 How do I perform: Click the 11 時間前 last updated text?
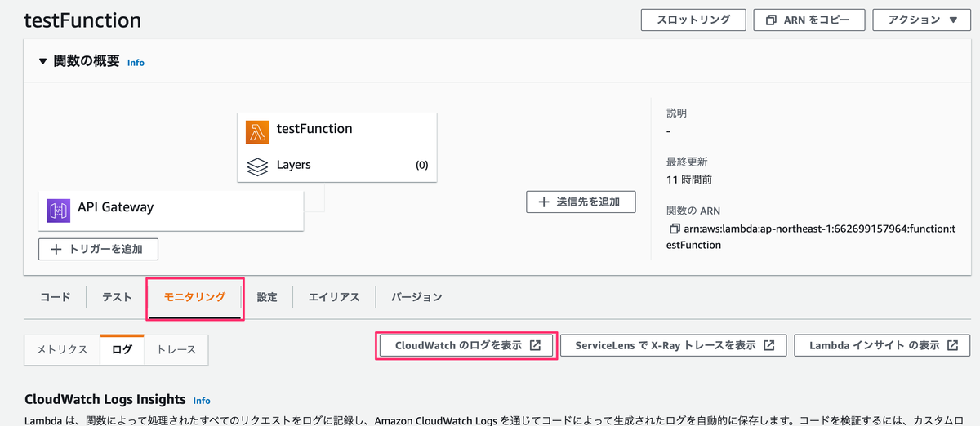688,179
